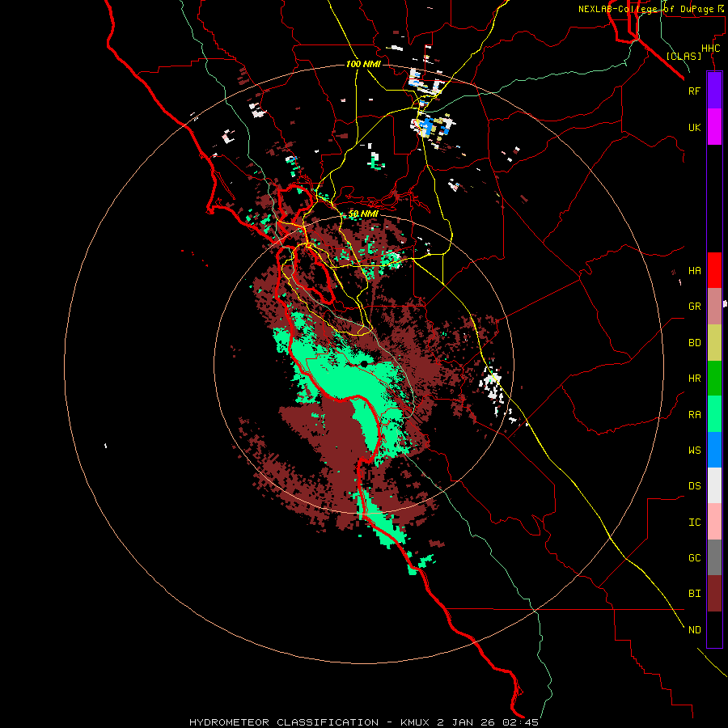Click the IC light pink legend swatch

point(714,522)
